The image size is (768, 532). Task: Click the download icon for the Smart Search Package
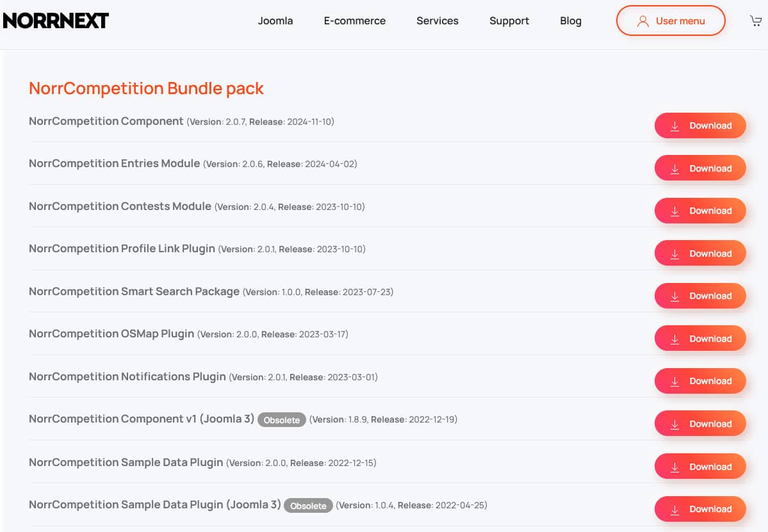[674, 296]
